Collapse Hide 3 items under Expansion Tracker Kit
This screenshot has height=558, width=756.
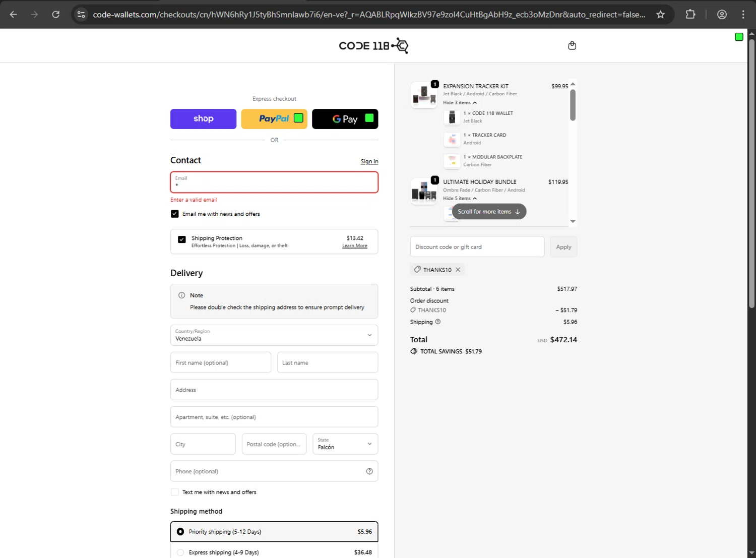tap(460, 103)
